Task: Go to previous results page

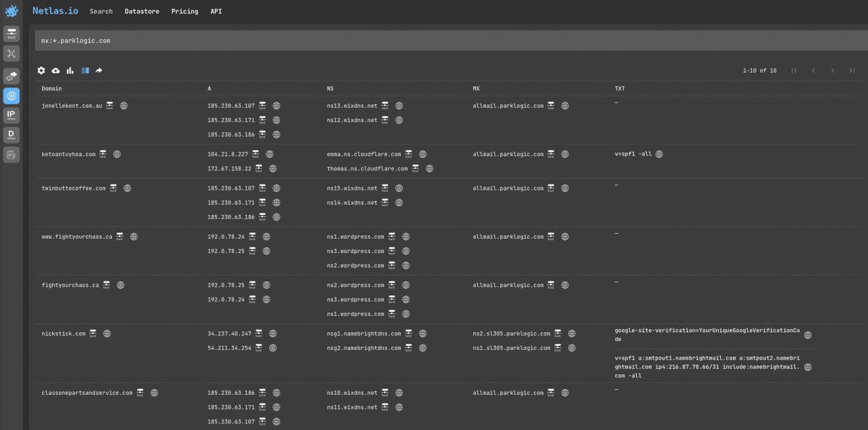Action: [x=813, y=71]
